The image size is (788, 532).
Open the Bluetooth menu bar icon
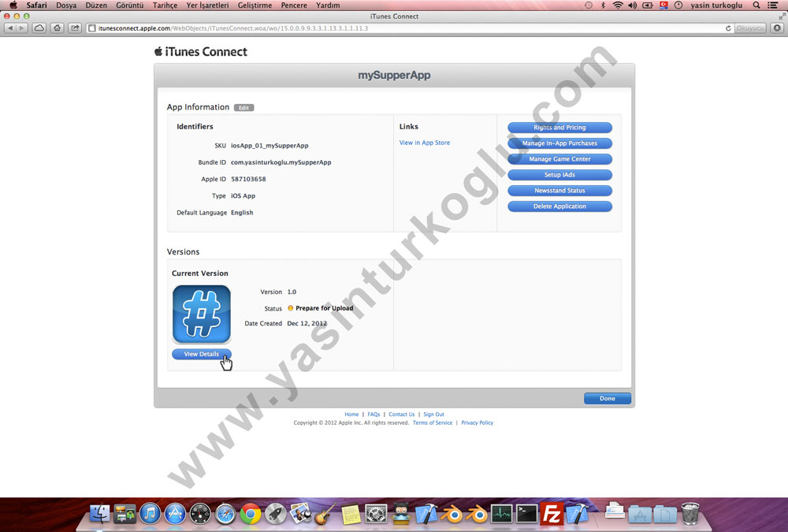(x=603, y=5)
